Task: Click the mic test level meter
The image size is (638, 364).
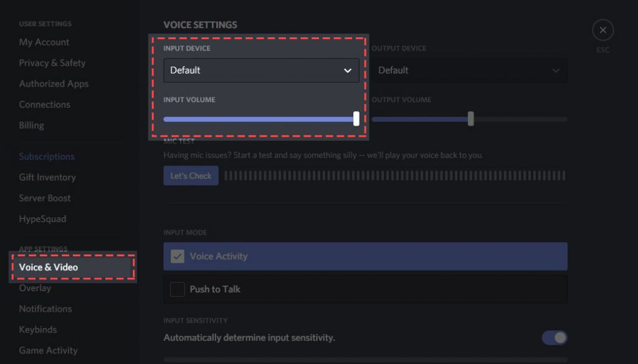Action: 394,176
